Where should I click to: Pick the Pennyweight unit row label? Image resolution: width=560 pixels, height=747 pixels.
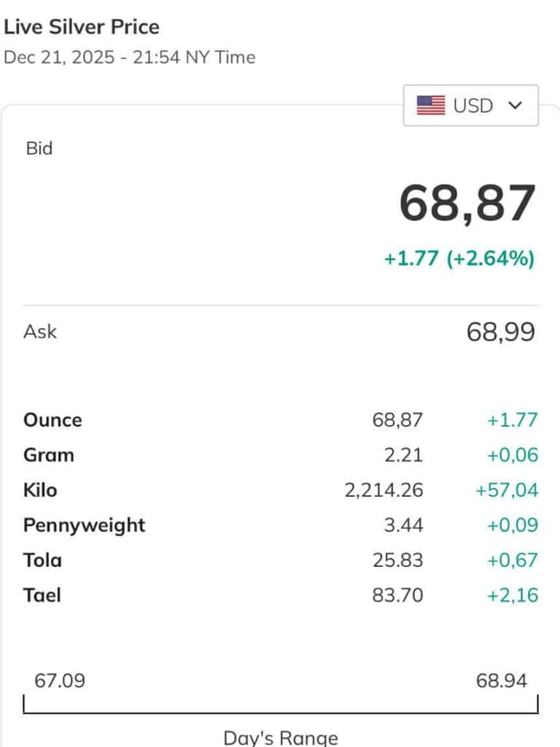pos(85,525)
